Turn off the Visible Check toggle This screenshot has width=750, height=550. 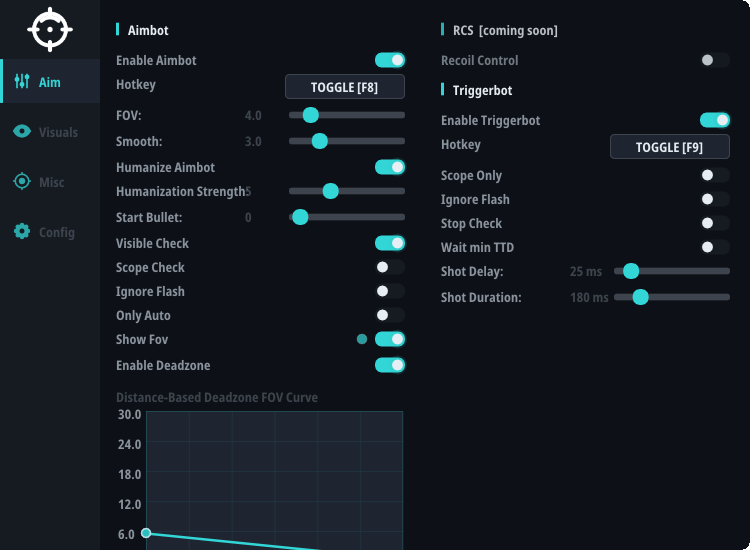pyautogui.click(x=390, y=243)
